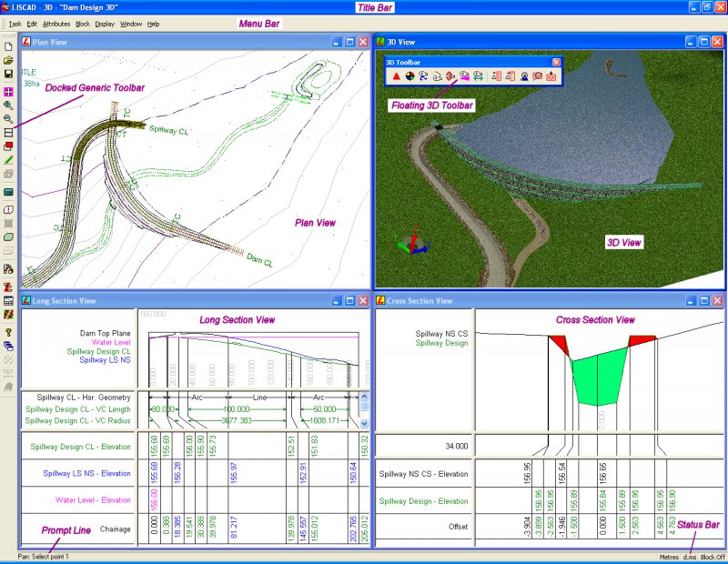Click the Spillway LS NS legend label
The image size is (728, 564).
[x=105, y=359]
